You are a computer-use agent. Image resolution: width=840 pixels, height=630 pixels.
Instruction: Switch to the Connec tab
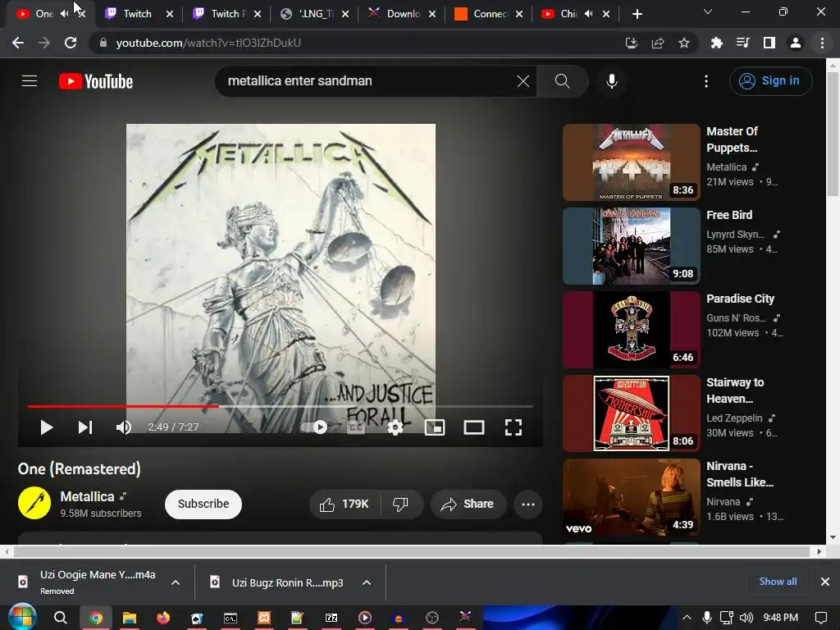tap(490, 14)
